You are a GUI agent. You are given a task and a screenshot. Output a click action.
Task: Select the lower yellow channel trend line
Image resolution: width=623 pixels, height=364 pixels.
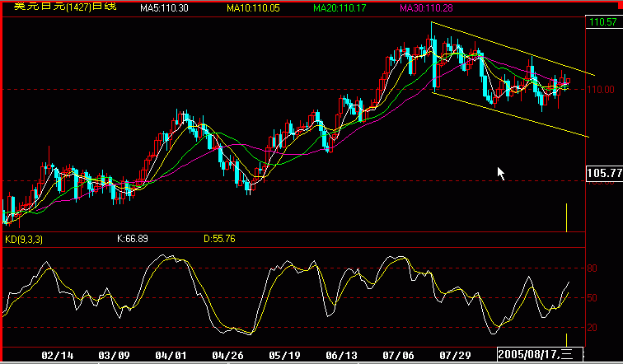511,115
